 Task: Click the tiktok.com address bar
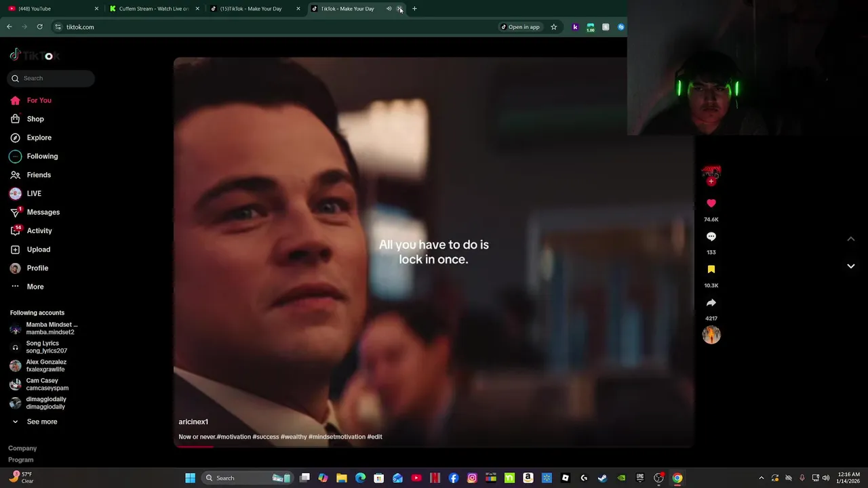(x=271, y=27)
